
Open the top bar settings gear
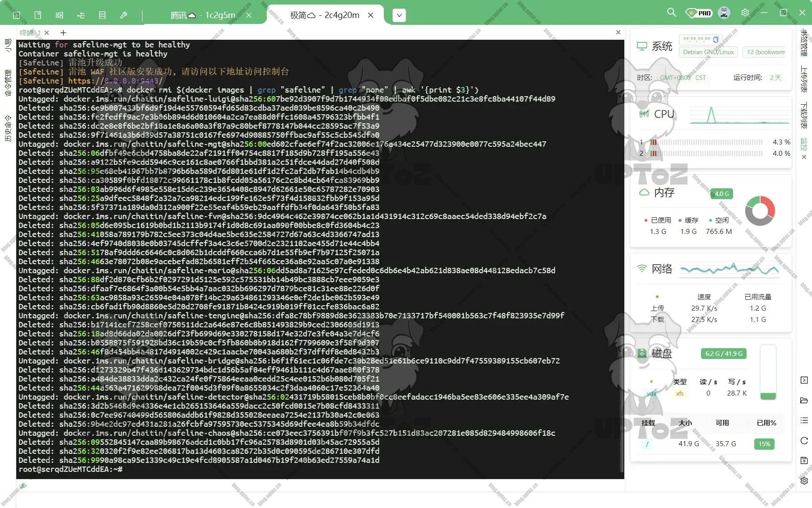click(x=745, y=13)
